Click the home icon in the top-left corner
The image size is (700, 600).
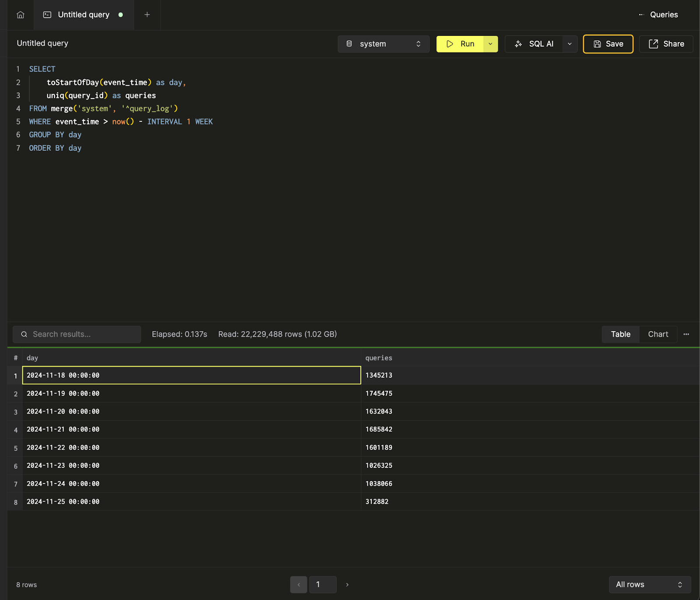pos(20,14)
